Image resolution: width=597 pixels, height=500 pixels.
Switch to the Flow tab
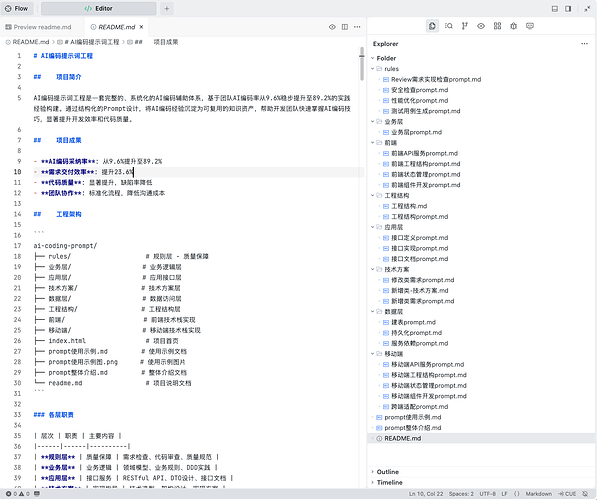pyautogui.click(x=17, y=8)
